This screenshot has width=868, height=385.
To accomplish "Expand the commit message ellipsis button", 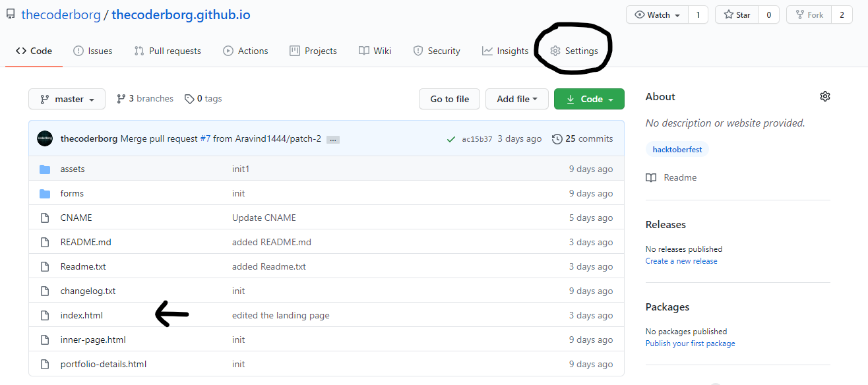I will pyautogui.click(x=333, y=140).
